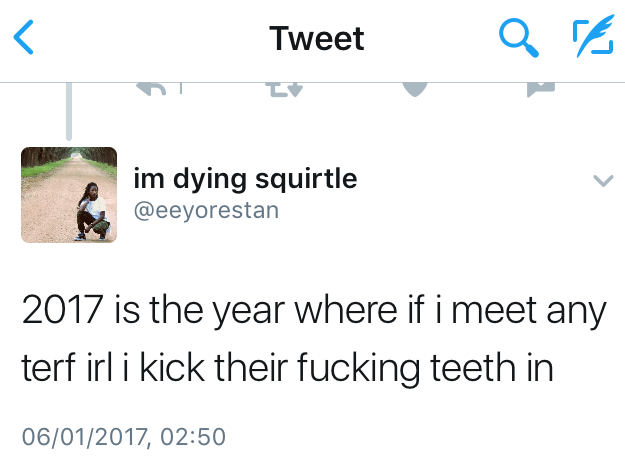Open search with the magnifying glass

pyautogui.click(x=517, y=39)
